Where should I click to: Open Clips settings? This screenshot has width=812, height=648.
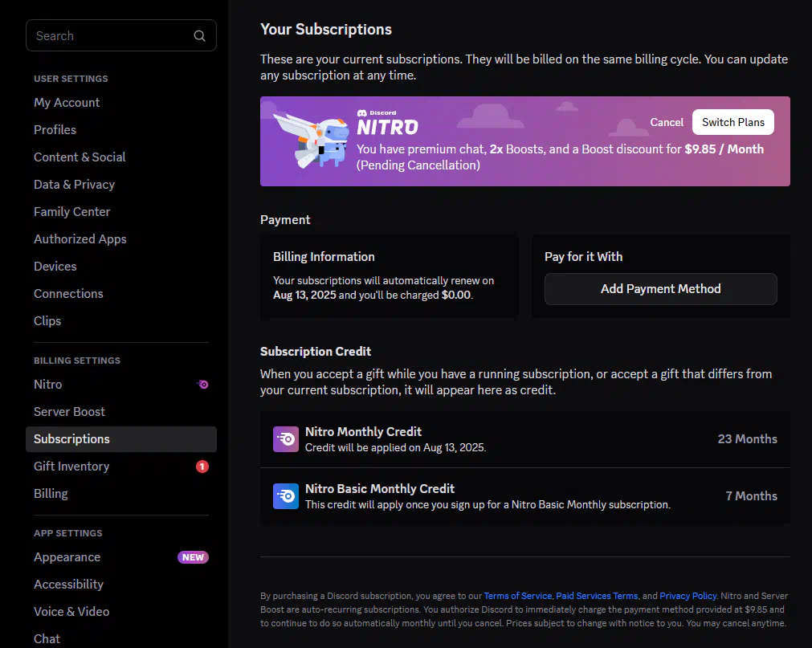(121, 321)
